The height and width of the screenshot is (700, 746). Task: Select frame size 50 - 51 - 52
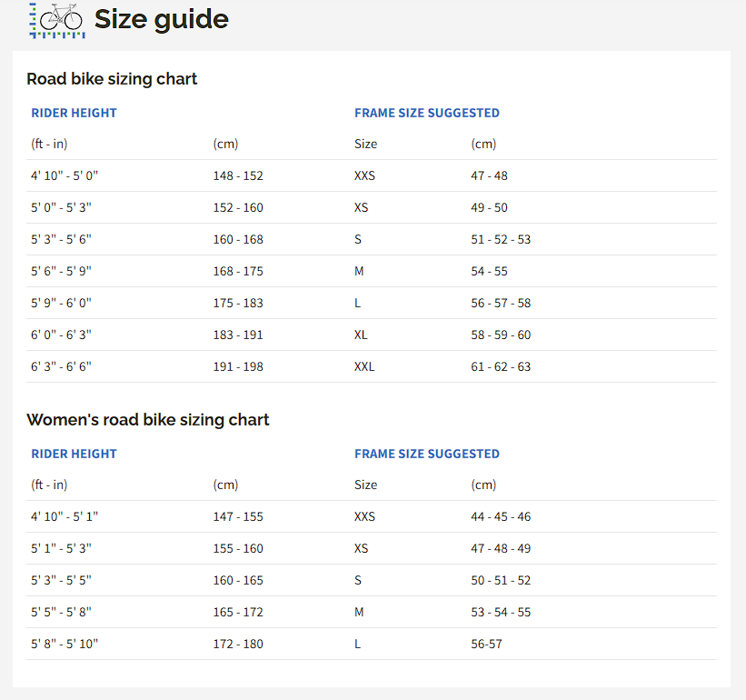click(x=500, y=580)
